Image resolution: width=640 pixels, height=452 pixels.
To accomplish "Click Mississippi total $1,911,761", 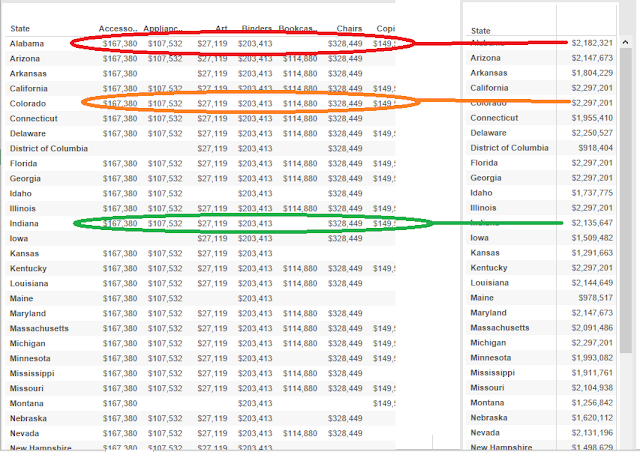I will [x=592, y=373].
